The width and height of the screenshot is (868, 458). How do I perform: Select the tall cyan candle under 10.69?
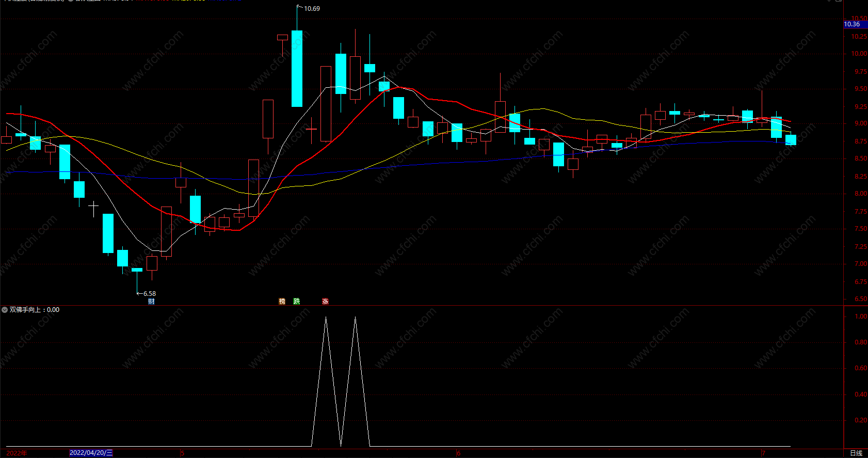tap(297, 69)
